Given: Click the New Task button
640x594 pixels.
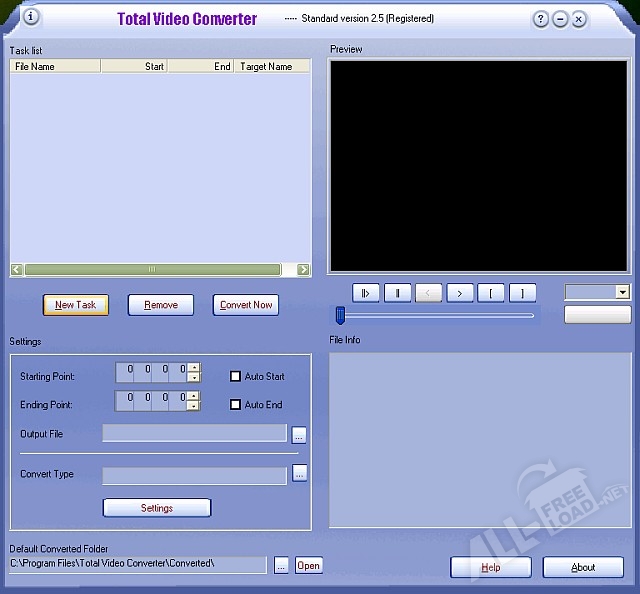Looking at the screenshot, I should pos(76,305).
